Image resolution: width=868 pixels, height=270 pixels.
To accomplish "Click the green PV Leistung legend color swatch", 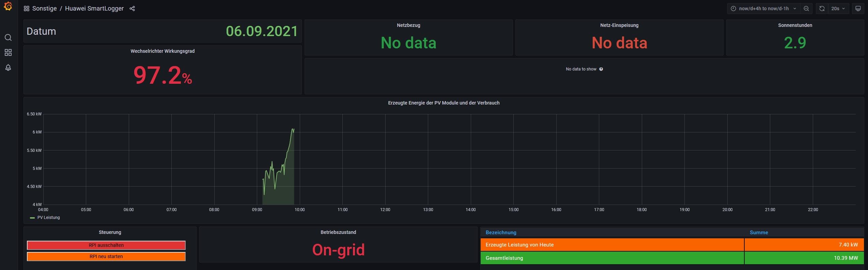I will click(x=32, y=218).
